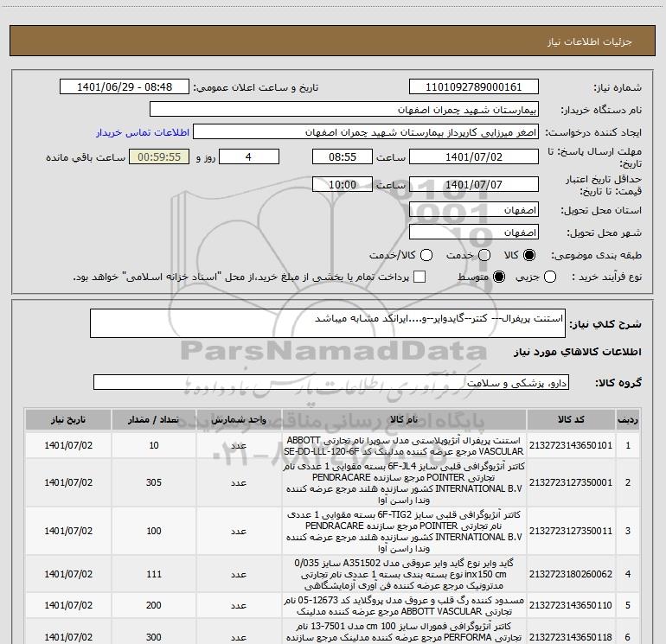The image size is (666, 644).
Task: Click quantity 111 in row 4
Action: tap(154, 574)
